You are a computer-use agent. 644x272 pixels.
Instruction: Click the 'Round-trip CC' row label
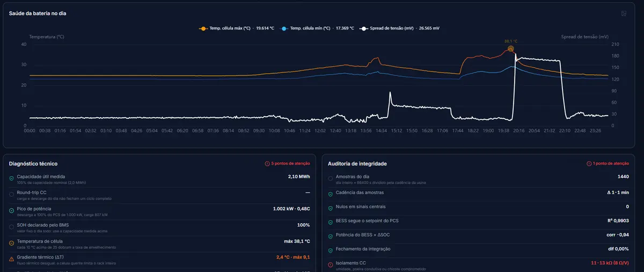32,192
